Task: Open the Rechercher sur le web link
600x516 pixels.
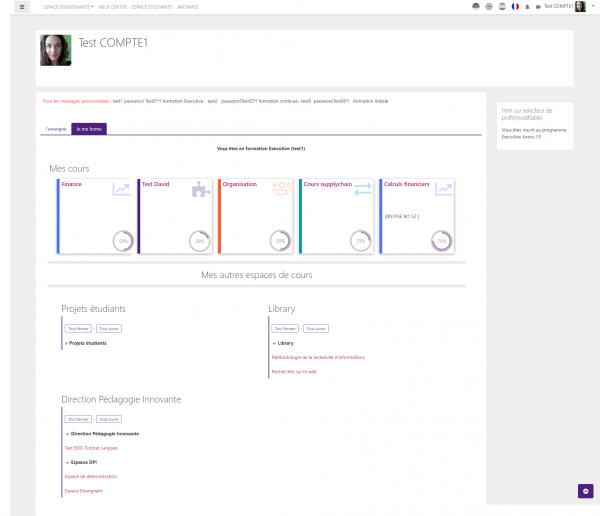Action: [294, 371]
